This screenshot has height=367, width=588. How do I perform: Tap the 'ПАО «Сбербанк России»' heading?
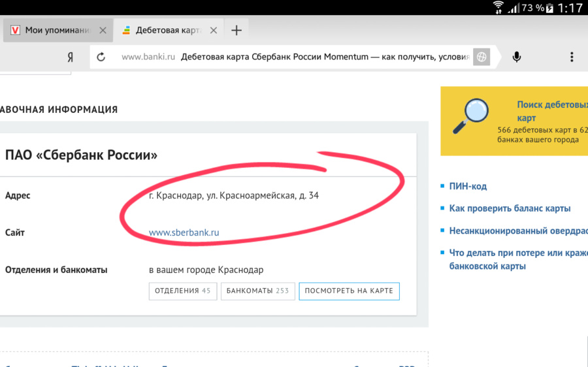[81, 155]
